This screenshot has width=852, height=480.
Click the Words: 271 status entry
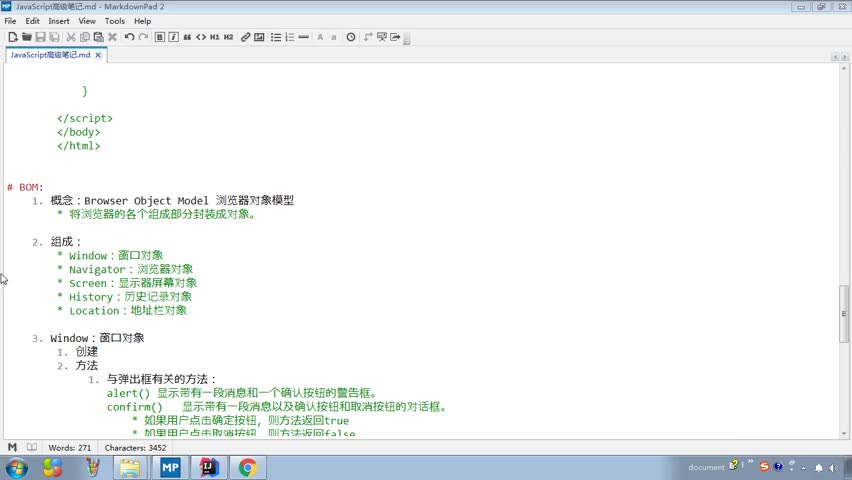point(70,448)
